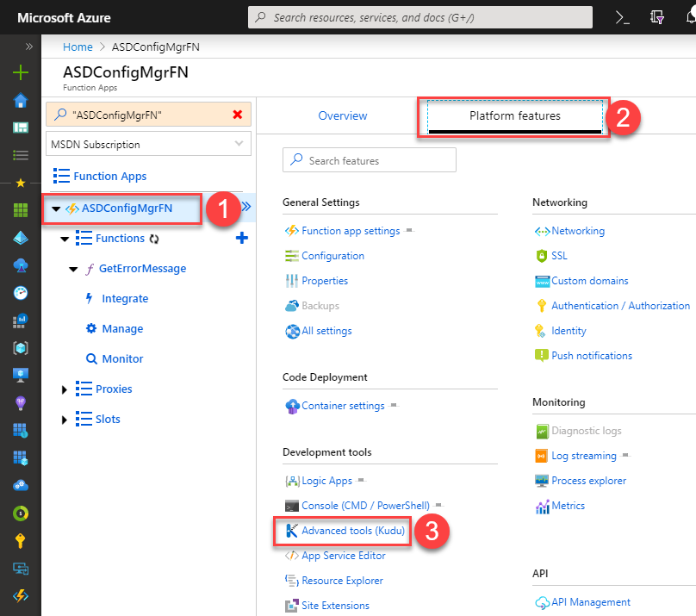Open the Directory and subscription filter
The image size is (696, 616).
(657, 17)
